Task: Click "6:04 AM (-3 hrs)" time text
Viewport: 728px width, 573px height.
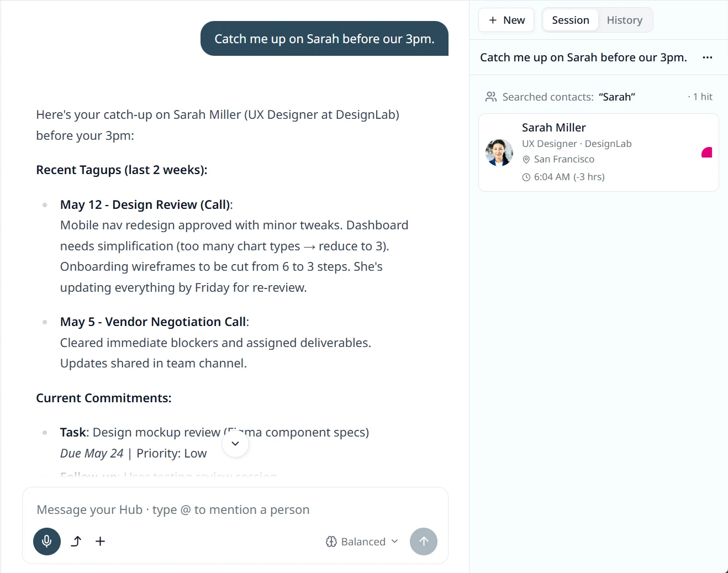Action: (x=569, y=177)
